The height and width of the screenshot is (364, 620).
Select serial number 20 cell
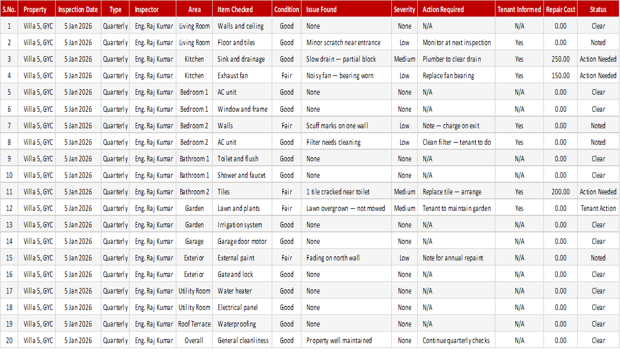(9, 341)
